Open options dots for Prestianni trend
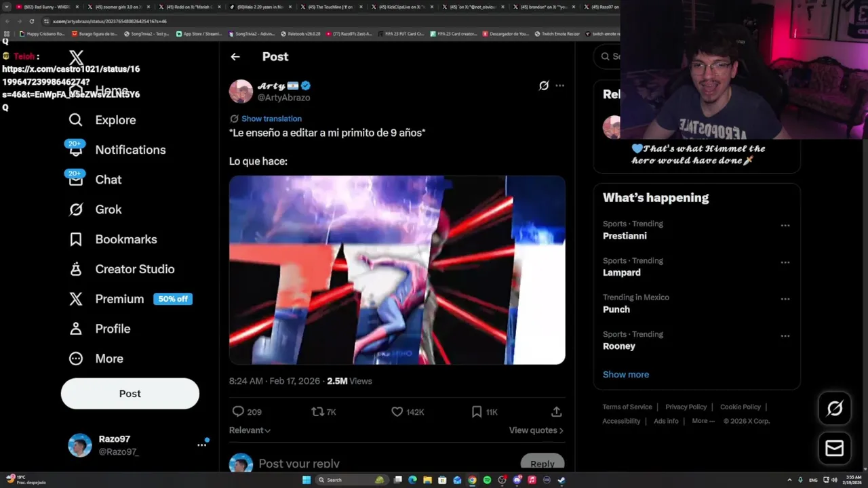 tap(785, 225)
